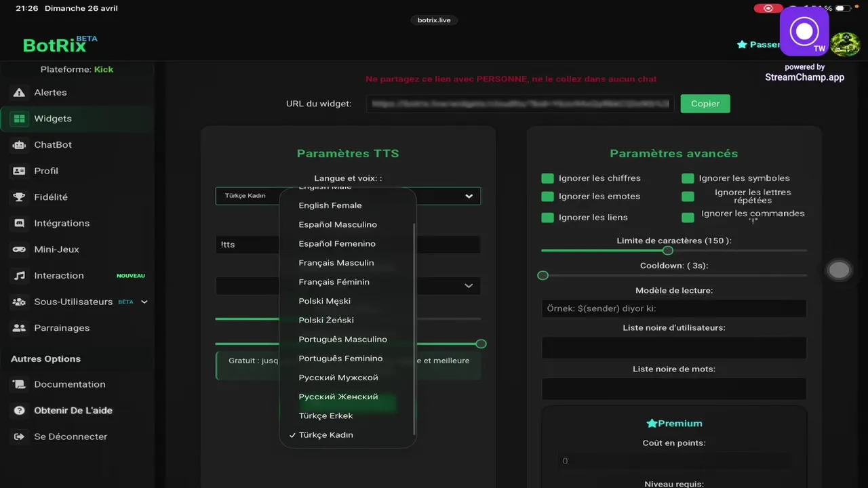Click the Profil card icon
Image resolution: width=868 pixels, height=488 pixels.
pos(20,171)
